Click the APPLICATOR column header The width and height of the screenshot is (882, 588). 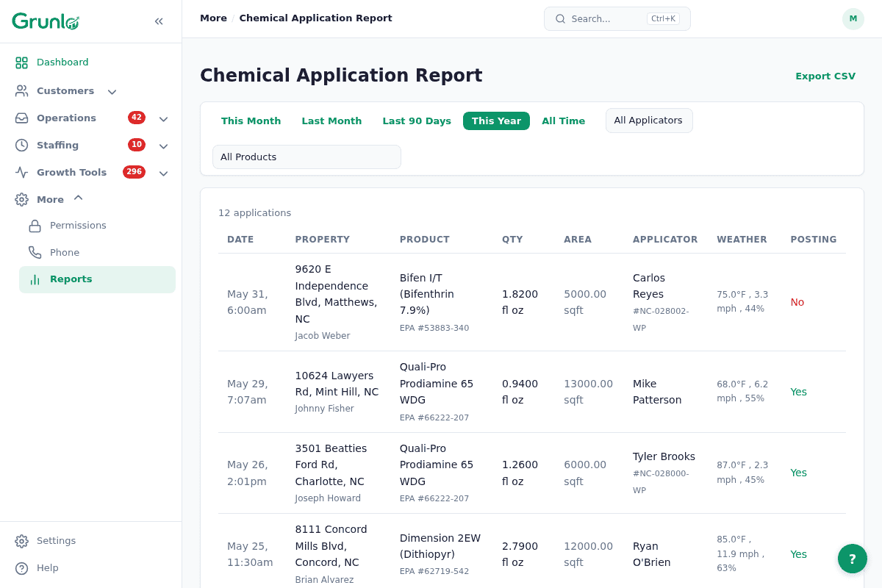pyautogui.click(x=665, y=240)
